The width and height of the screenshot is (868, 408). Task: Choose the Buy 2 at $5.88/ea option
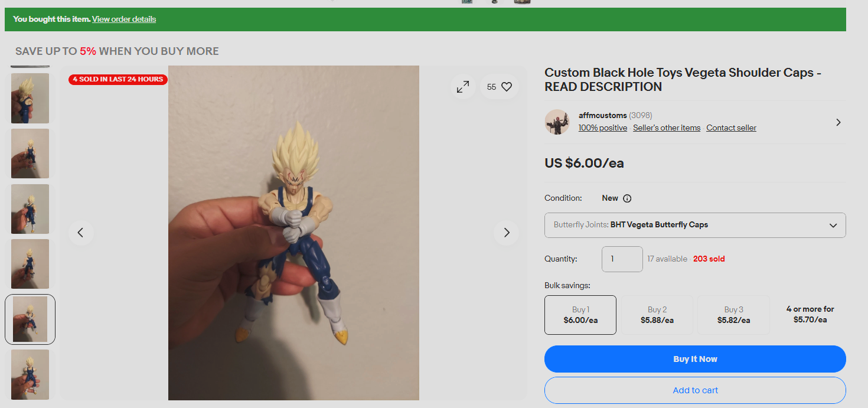(657, 315)
